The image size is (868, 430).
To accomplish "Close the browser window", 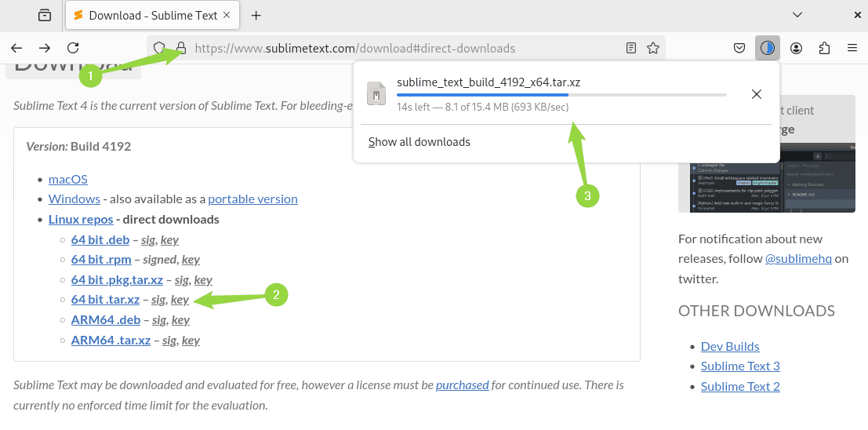I will click(858, 15).
